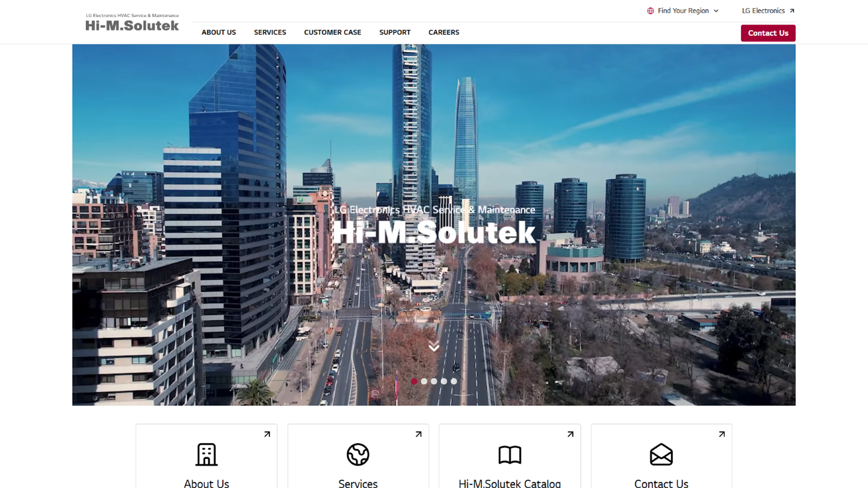
Task: Select the first red carousel dot
Action: pyautogui.click(x=414, y=381)
